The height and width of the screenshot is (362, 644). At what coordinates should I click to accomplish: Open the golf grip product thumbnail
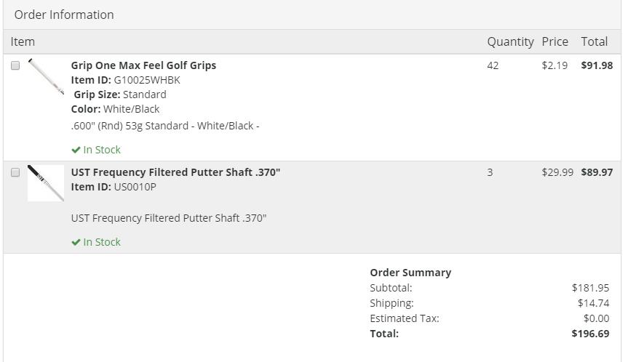pyautogui.click(x=46, y=76)
